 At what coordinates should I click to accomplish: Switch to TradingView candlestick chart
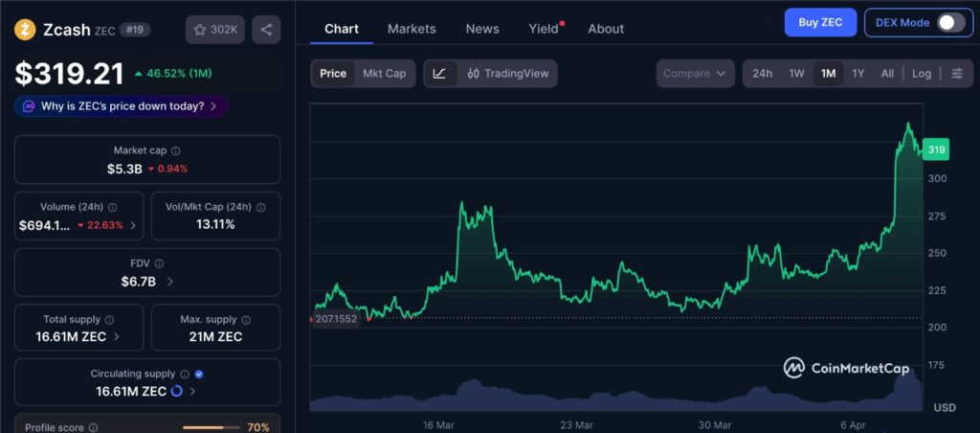pos(507,73)
